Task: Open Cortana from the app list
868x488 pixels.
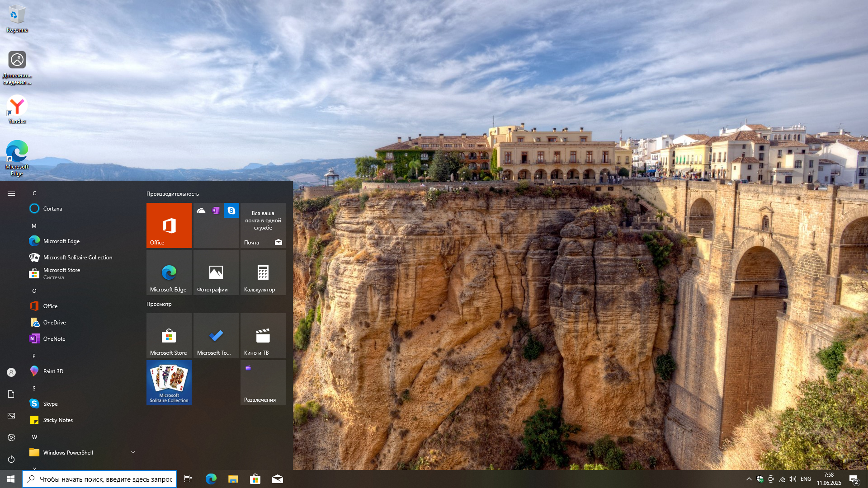Action: [x=52, y=209]
